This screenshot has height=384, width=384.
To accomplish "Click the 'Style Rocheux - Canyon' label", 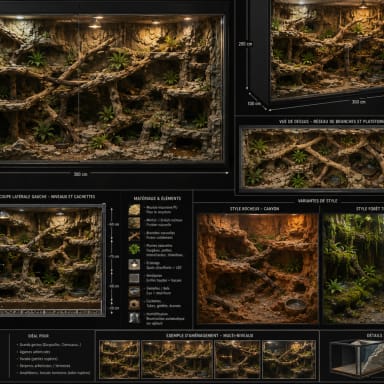I will pos(254,209).
